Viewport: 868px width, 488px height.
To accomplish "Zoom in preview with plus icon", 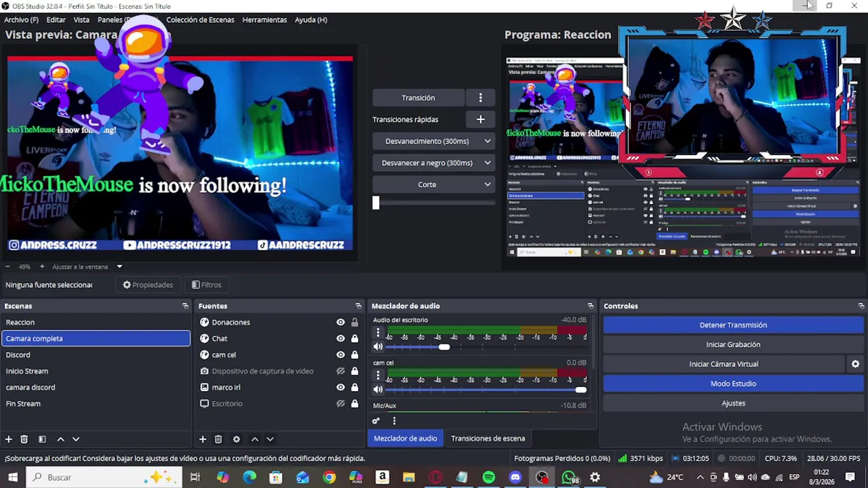I will coord(42,266).
